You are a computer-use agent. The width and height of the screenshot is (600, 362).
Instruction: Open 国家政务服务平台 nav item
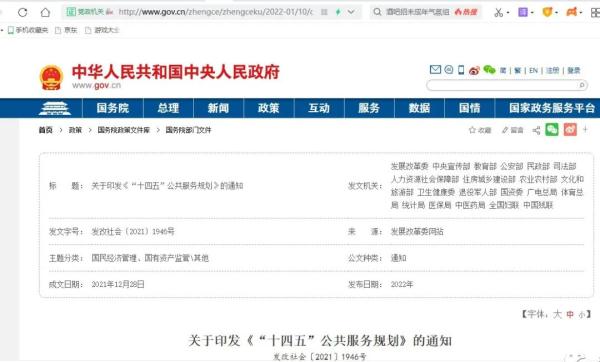click(552, 108)
